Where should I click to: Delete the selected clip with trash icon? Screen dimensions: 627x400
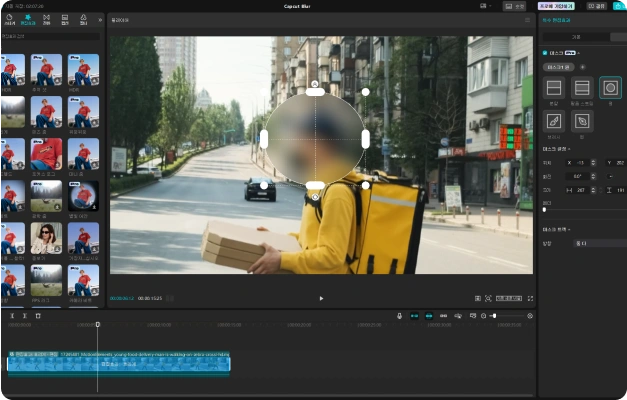[38, 316]
